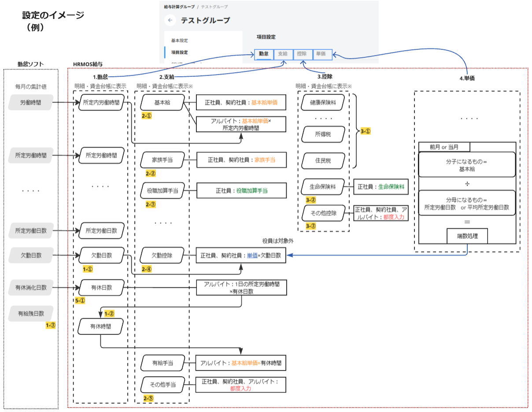Screen dimensions: 532x412
Task: Click the yellow 2-① marker label
Action: 147,115
